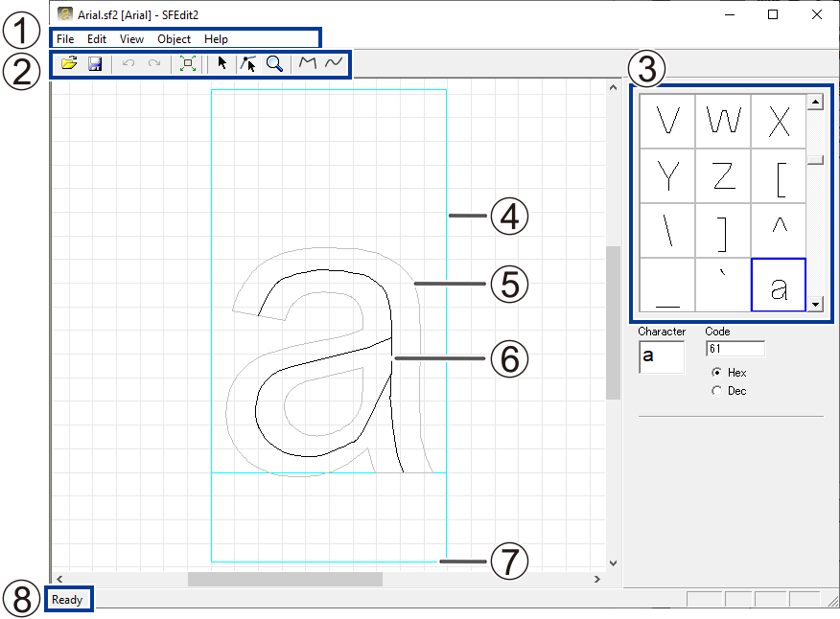Click the canvas vertical scroll down arrow

tap(613, 562)
